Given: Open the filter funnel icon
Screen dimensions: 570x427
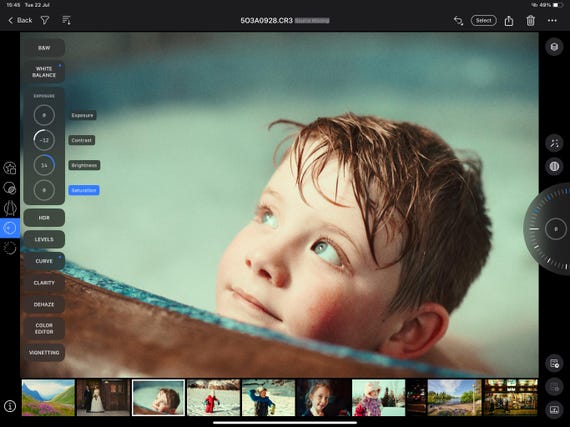Looking at the screenshot, I should [45, 20].
